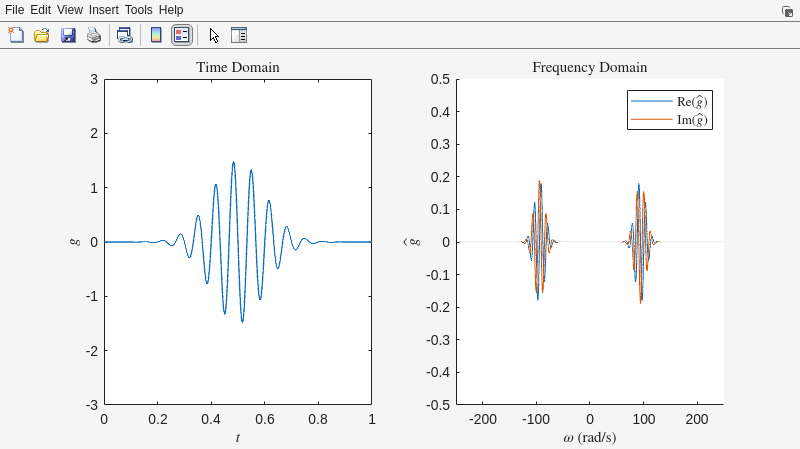Expand the Tools menu
This screenshot has height=449, width=800.
coord(139,10)
